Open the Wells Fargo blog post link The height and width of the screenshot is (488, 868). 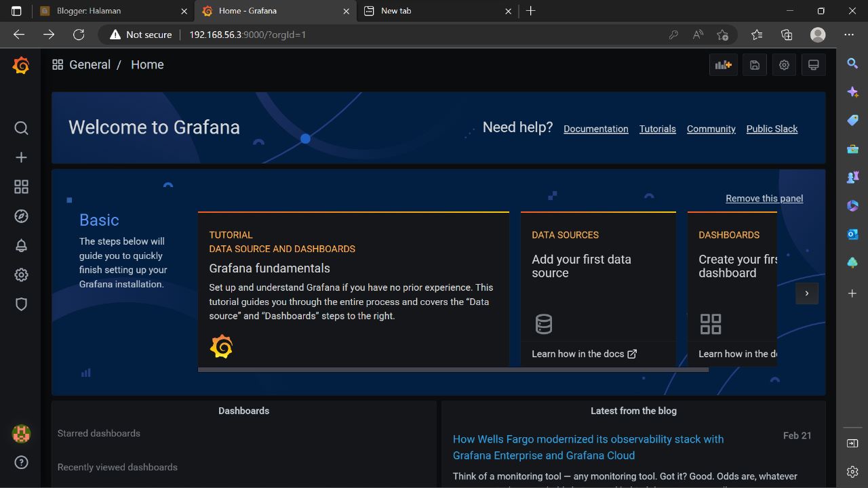click(588, 447)
